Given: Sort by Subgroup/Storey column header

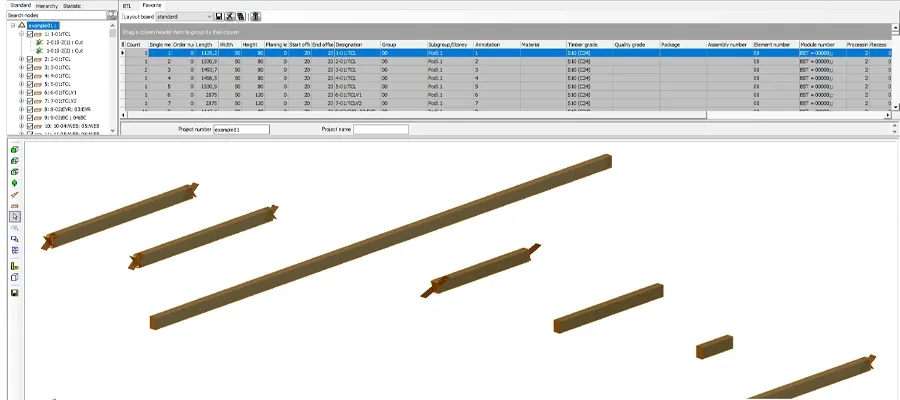Looking at the screenshot, I should (451, 45).
